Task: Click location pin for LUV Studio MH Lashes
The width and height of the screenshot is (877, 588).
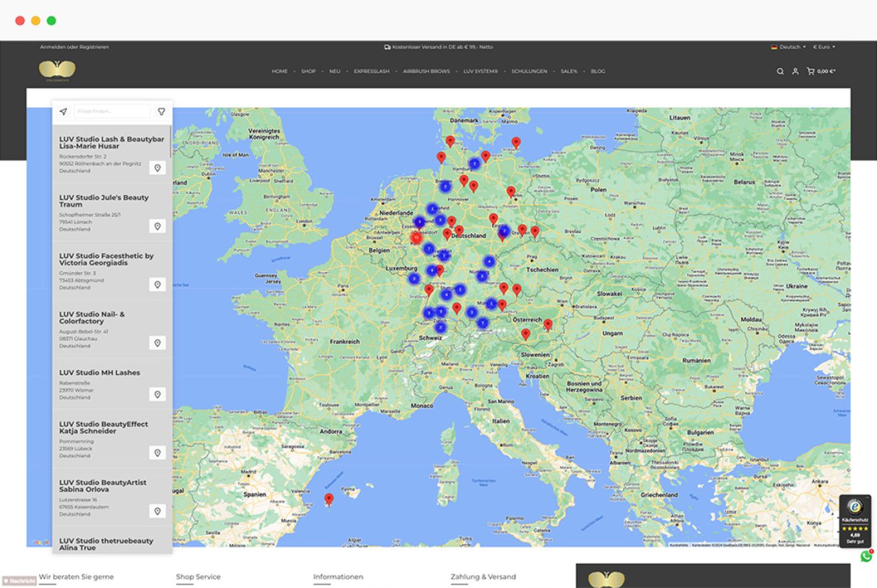Action: pyautogui.click(x=157, y=394)
